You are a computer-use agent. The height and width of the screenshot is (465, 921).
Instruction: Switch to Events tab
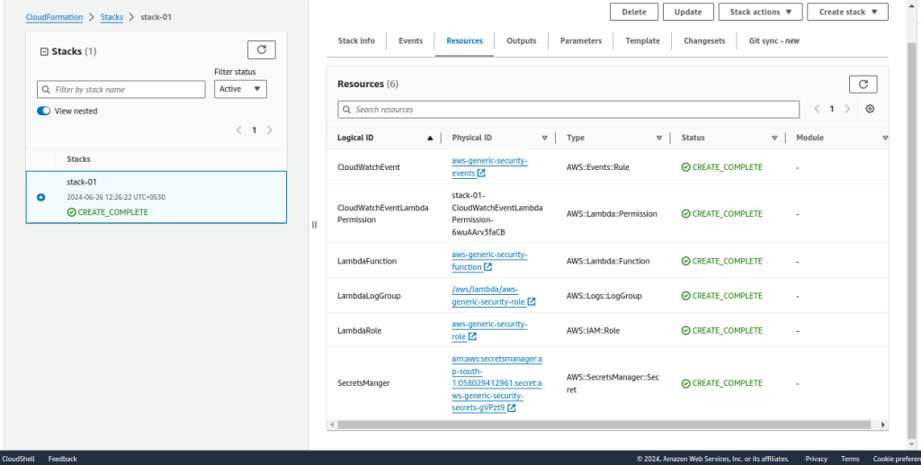(411, 41)
